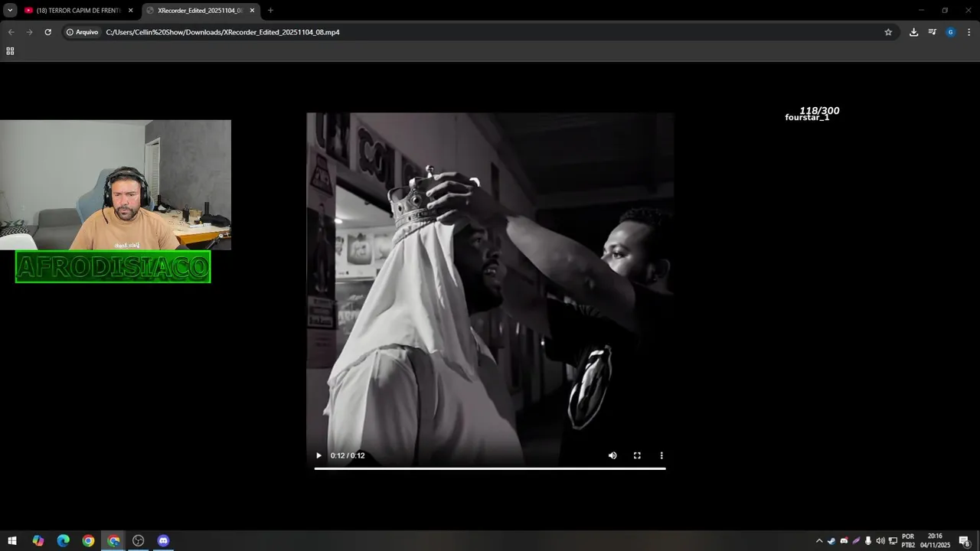Click the webcam overlay of the man

click(116, 184)
